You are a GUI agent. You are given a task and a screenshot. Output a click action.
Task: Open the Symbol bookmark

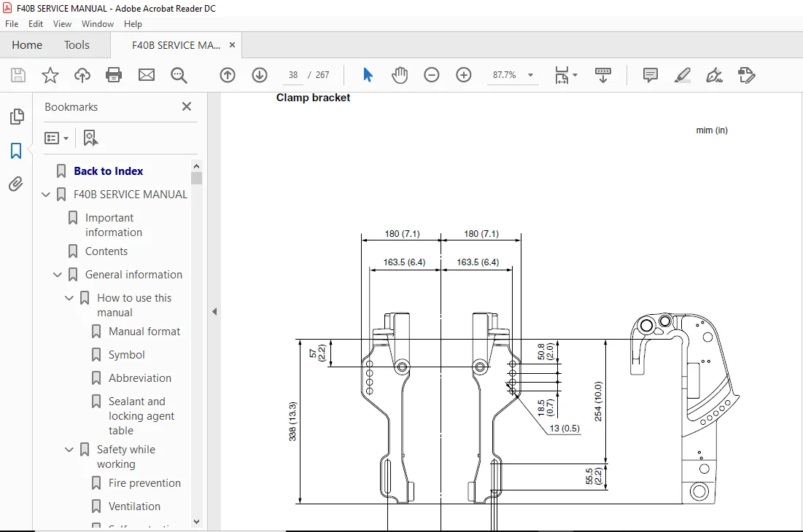(126, 355)
